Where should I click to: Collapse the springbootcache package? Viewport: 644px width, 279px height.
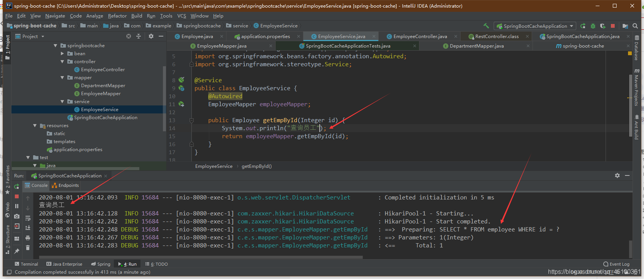click(56, 46)
